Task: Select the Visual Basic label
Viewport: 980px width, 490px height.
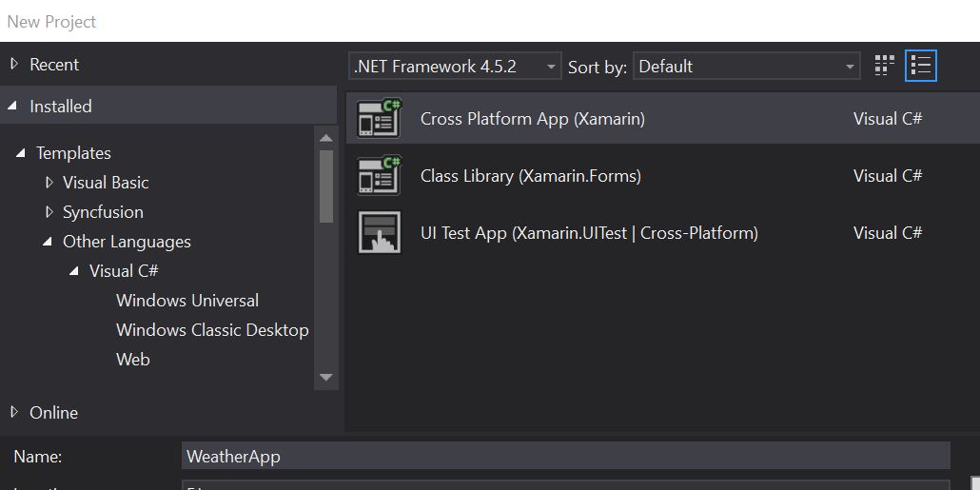Action: 106,183
